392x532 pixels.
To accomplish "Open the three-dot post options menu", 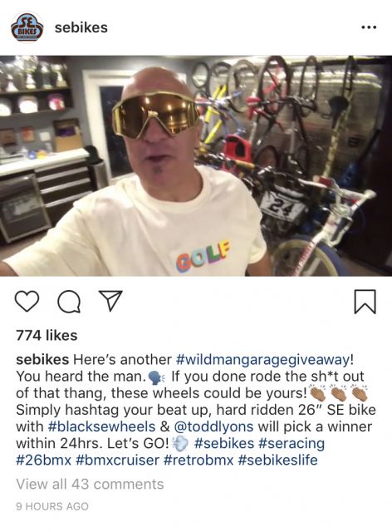I will (369, 27).
